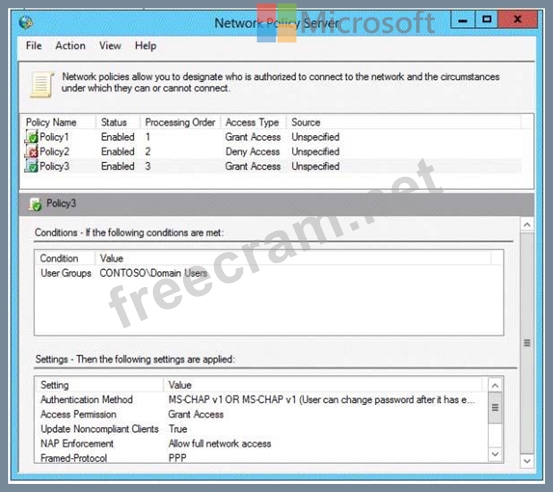Click the Policy2 red deny icon

[x=31, y=151]
